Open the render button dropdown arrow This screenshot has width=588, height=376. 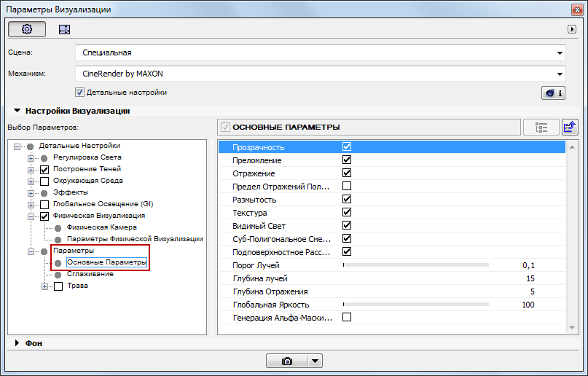[315, 361]
